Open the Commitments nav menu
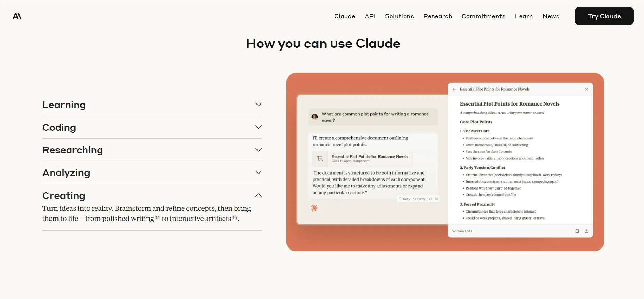Viewport: 644px width, 299px height. point(483,16)
